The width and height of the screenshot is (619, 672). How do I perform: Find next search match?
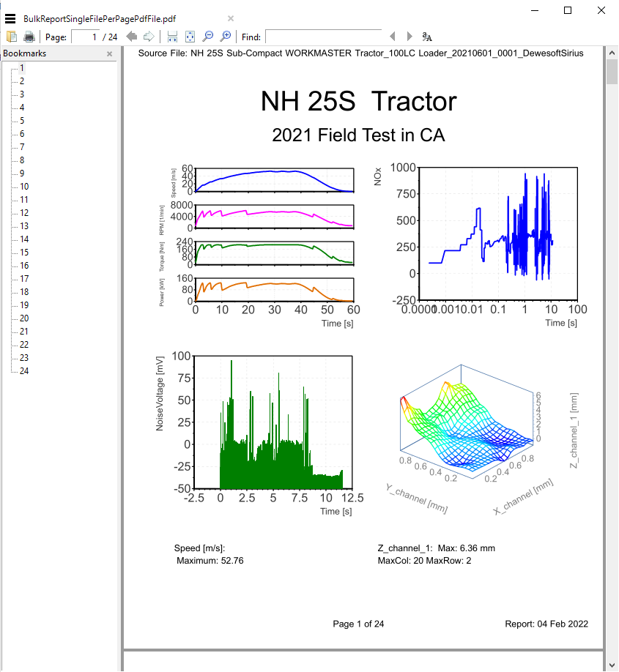pyautogui.click(x=408, y=36)
